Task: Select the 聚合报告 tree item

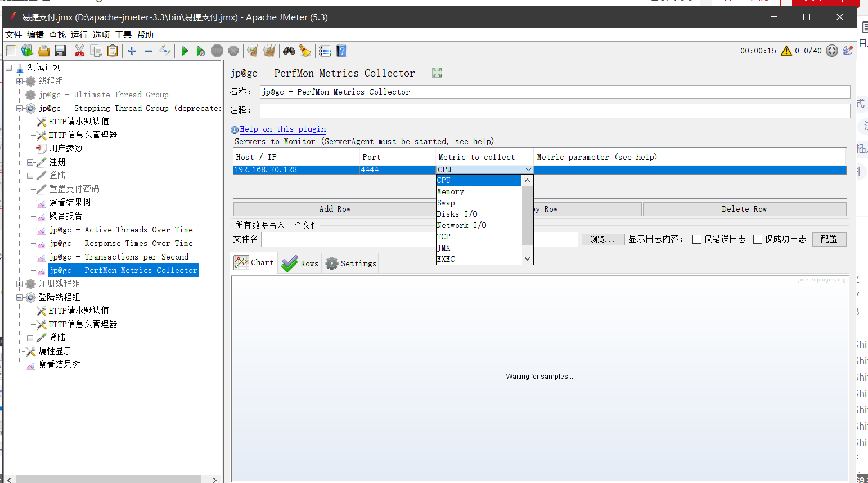Action: [65, 216]
